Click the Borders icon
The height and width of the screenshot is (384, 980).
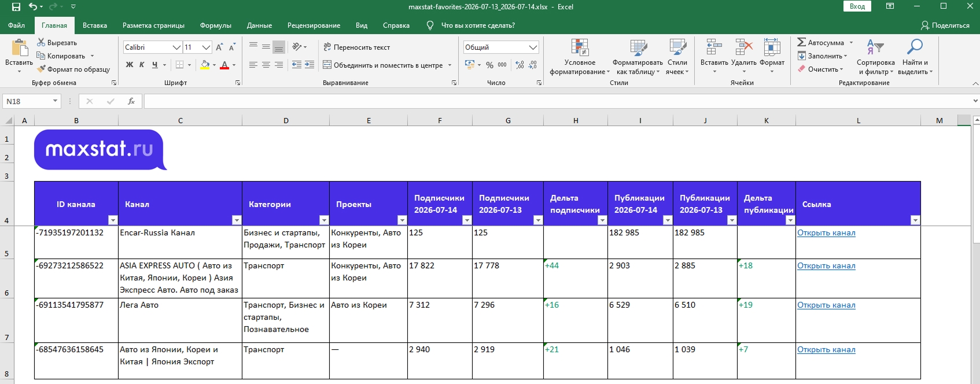point(180,65)
